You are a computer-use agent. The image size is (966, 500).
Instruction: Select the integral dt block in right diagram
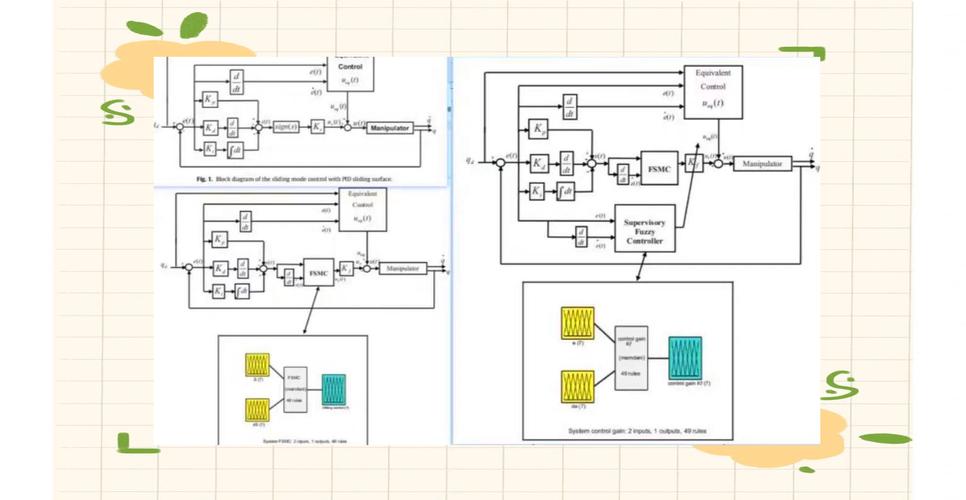click(564, 191)
